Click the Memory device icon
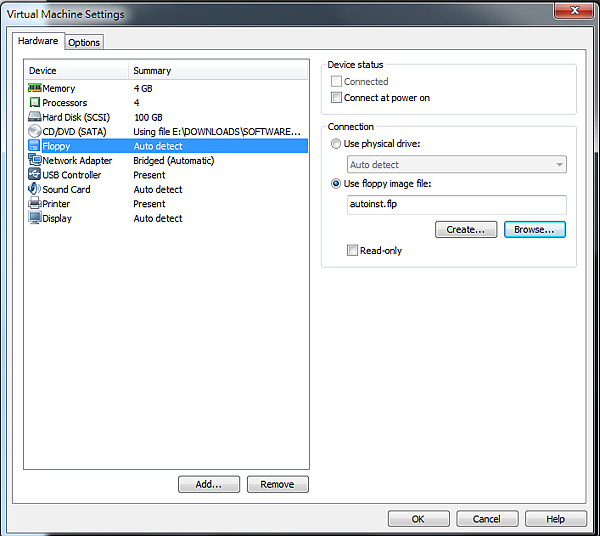This screenshot has height=536, width=600. (x=34, y=88)
